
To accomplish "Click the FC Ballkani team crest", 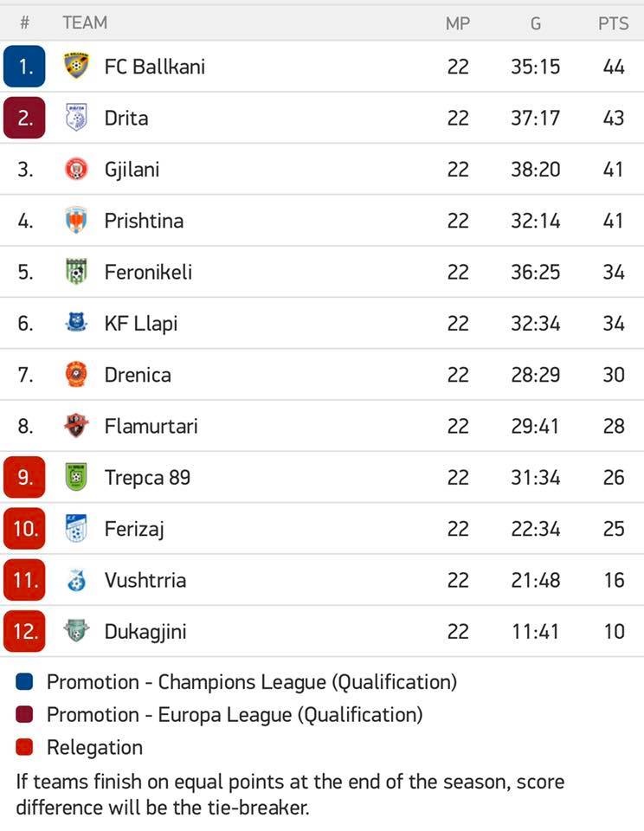I will [76, 67].
